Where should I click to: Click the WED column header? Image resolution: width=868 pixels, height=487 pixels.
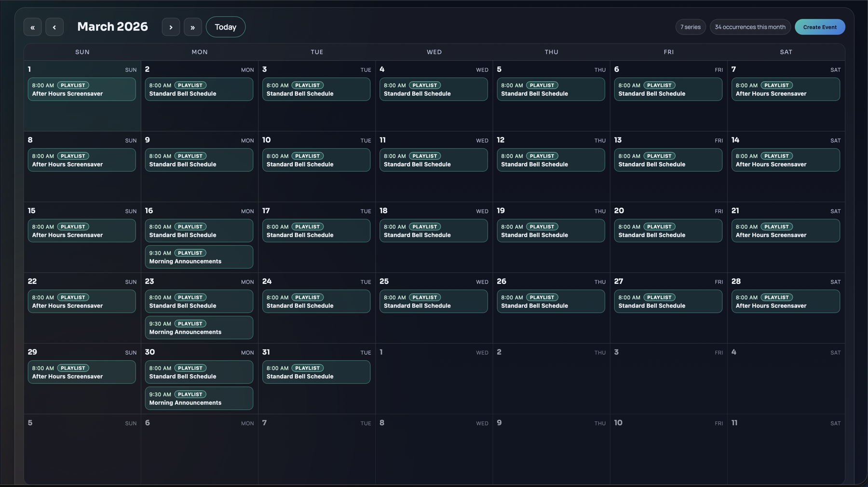434,52
